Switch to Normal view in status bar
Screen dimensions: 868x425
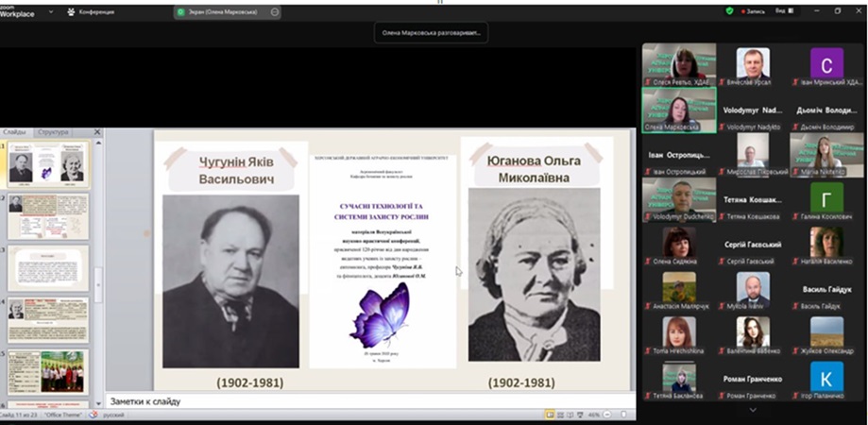(x=551, y=416)
